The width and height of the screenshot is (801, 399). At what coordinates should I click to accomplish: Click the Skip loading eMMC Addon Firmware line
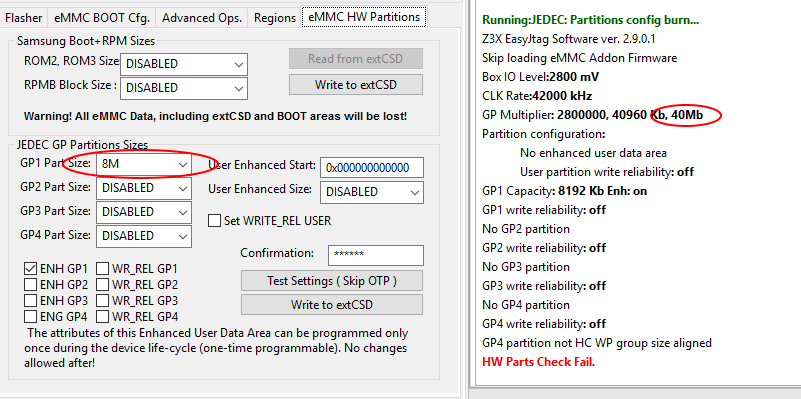(579, 58)
